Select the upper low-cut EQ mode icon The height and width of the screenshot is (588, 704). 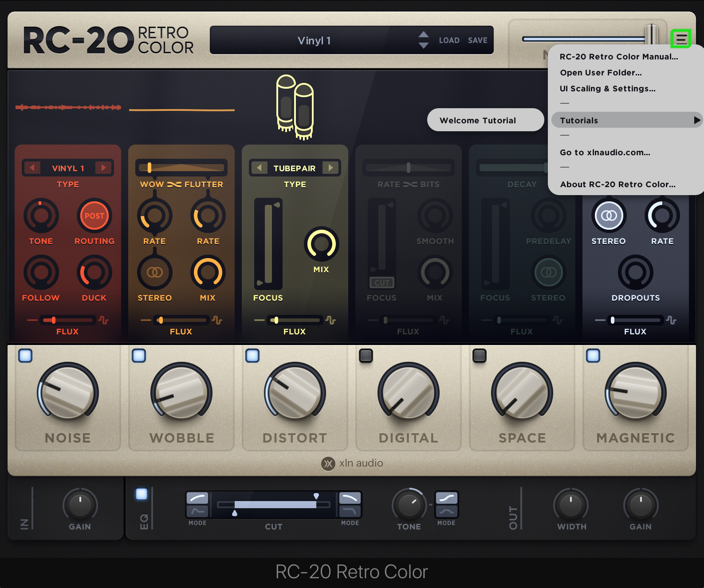[197, 498]
